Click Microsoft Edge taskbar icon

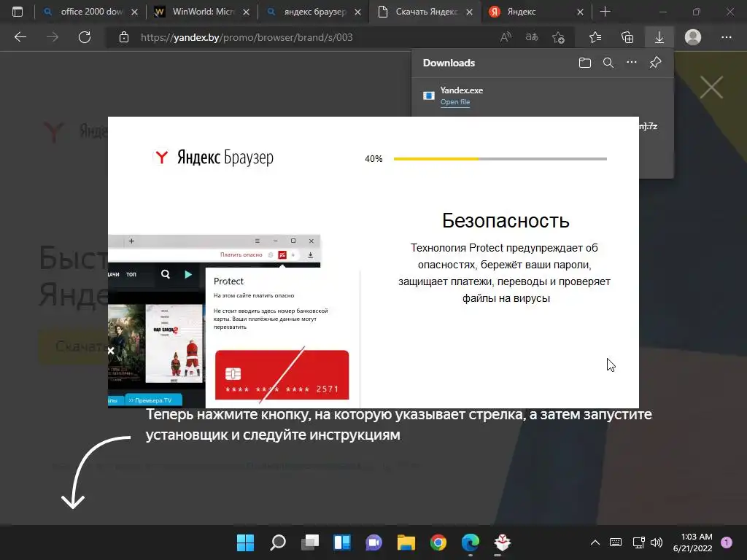(x=471, y=542)
